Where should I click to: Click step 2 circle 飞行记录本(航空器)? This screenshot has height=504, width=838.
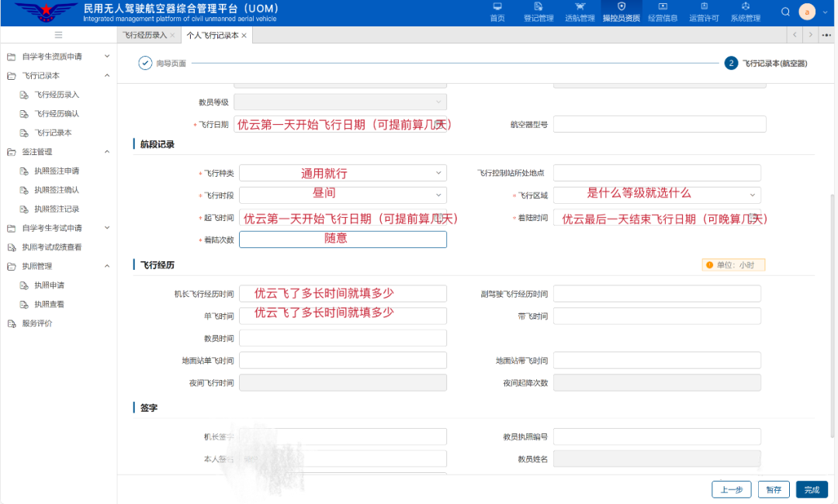[x=731, y=63]
